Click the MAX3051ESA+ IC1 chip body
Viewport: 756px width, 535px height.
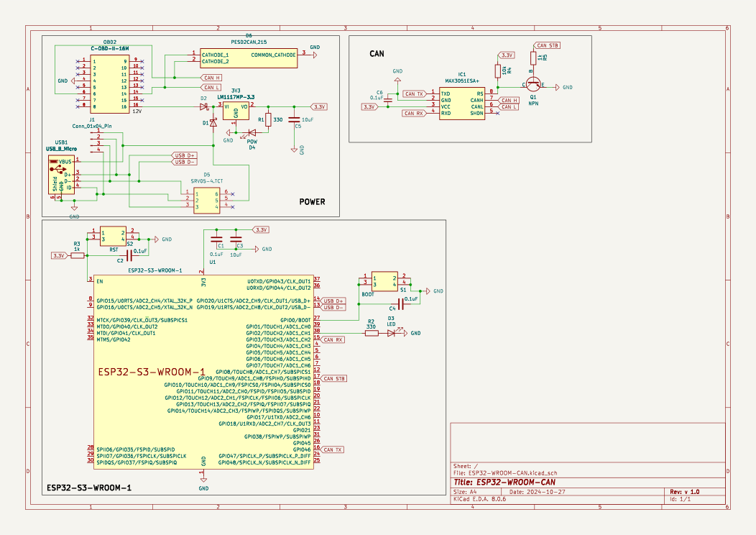(462, 104)
